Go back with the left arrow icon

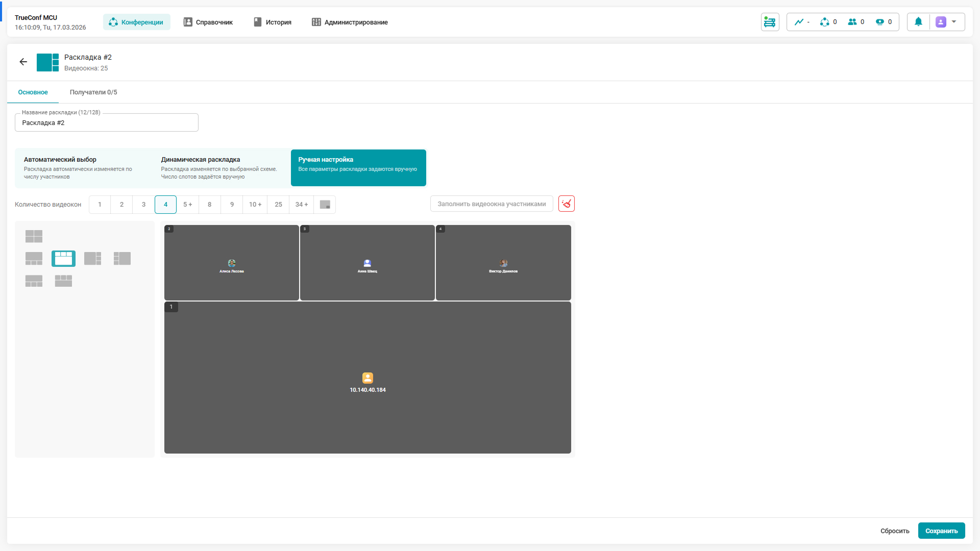(23, 62)
